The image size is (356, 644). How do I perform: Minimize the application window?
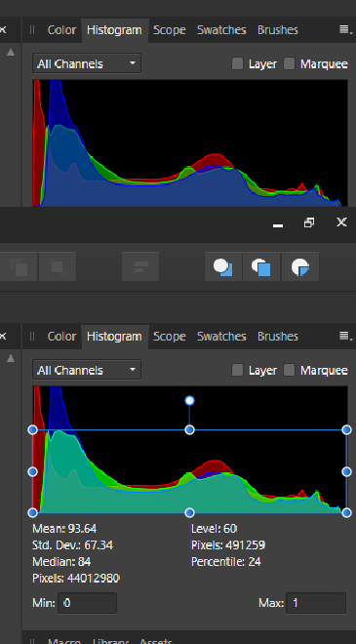coord(278,224)
